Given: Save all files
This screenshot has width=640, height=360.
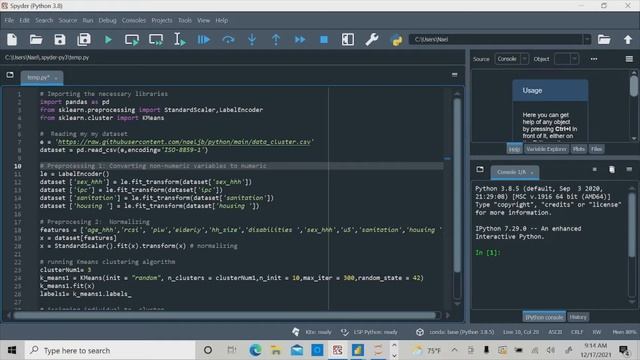Looking at the screenshot, I should tap(84, 40).
